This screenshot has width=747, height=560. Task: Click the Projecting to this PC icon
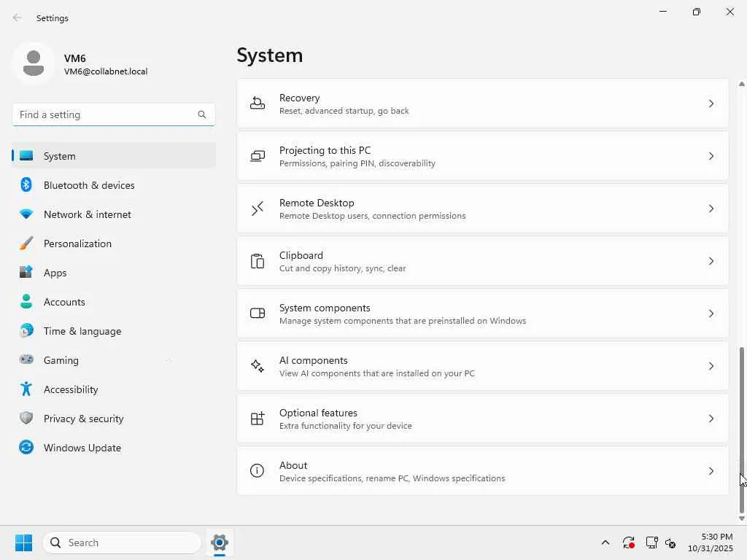258,156
